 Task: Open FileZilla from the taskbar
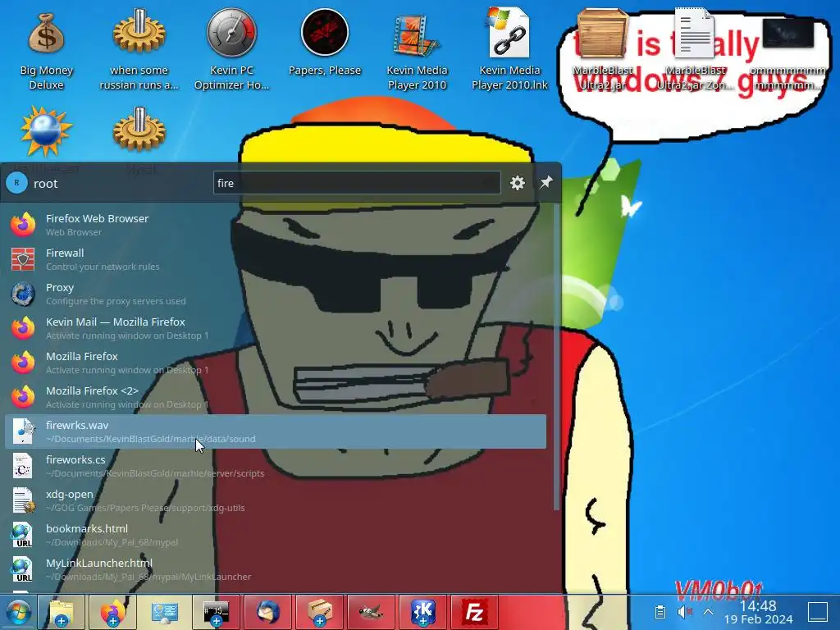click(474, 612)
